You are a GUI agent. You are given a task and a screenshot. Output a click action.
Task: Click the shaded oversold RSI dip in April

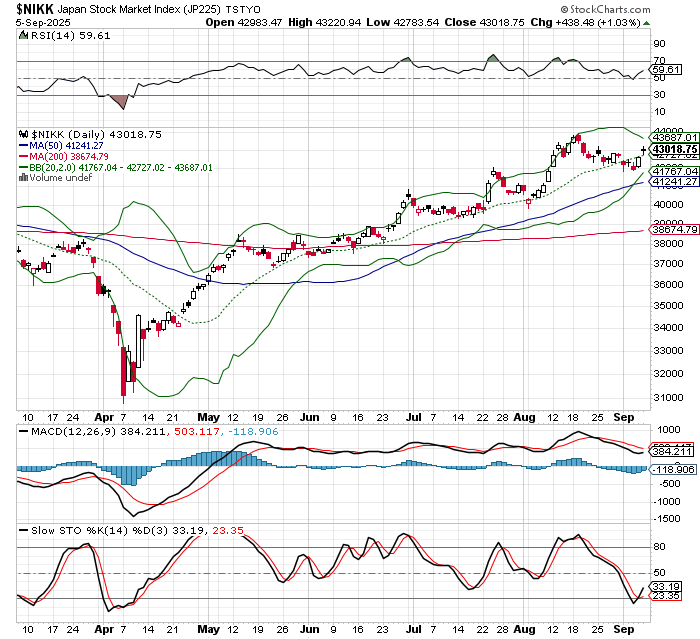click(x=120, y=102)
